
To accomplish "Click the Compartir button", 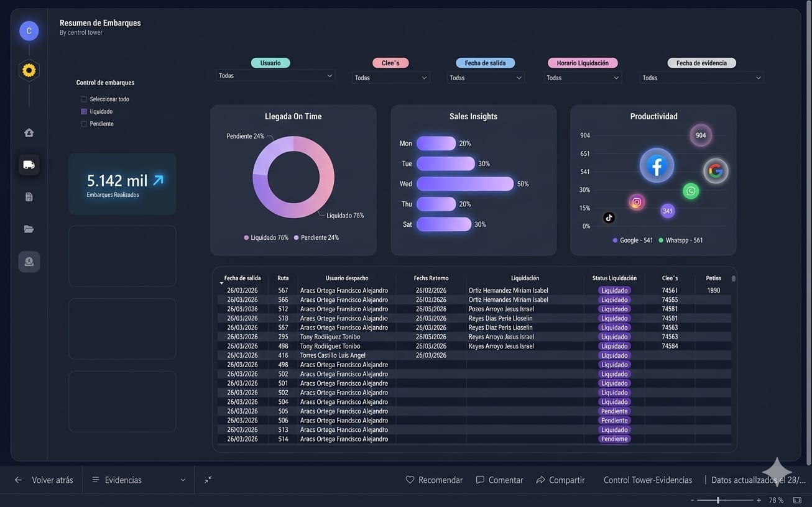I will point(560,480).
